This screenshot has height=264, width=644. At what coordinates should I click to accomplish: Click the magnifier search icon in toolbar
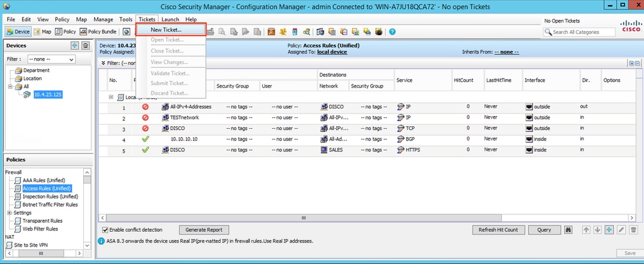306,32
